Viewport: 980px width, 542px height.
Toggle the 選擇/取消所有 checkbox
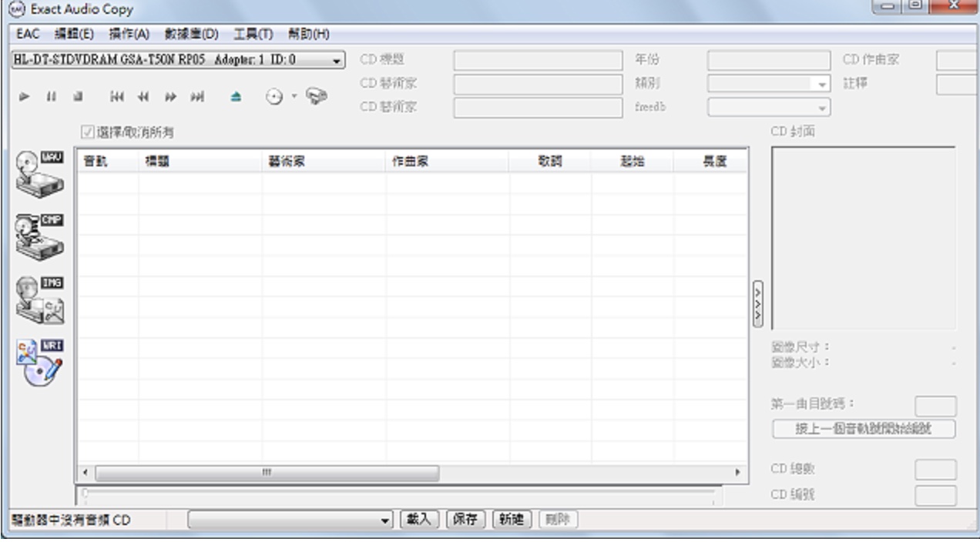[87, 132]
